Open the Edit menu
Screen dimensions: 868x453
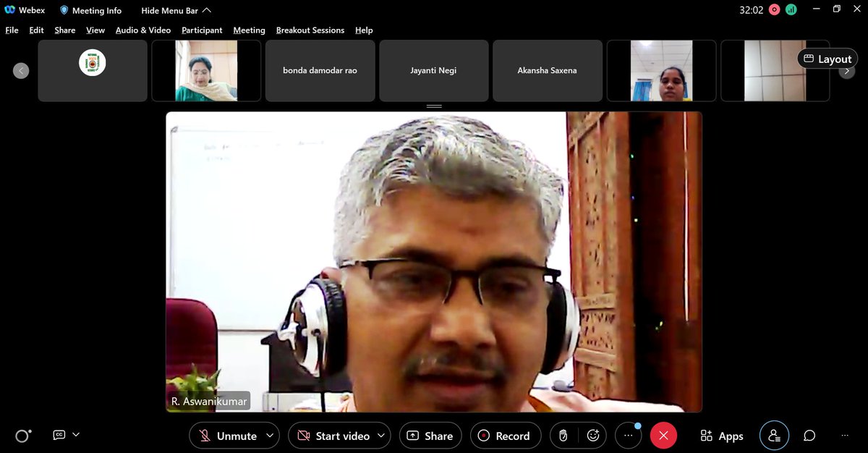click(x=36, y=30)
